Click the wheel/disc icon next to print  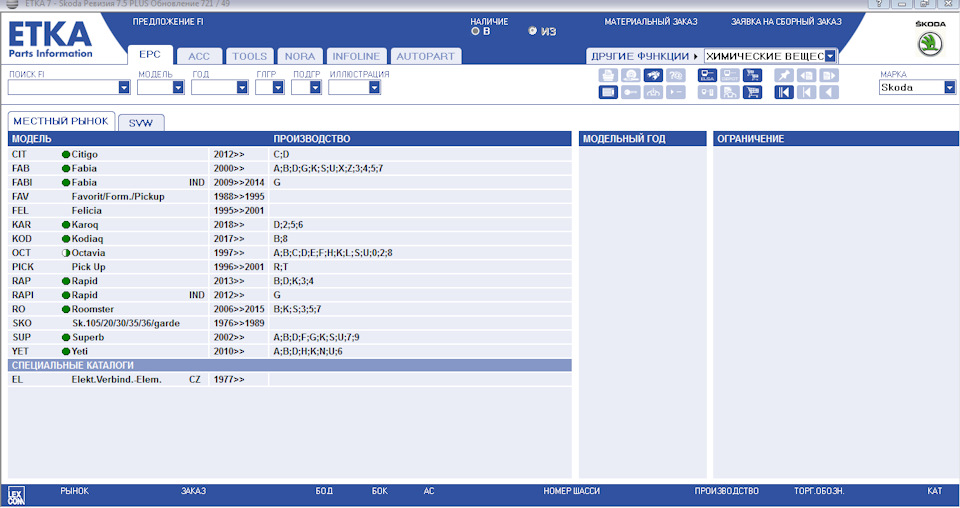631,75
